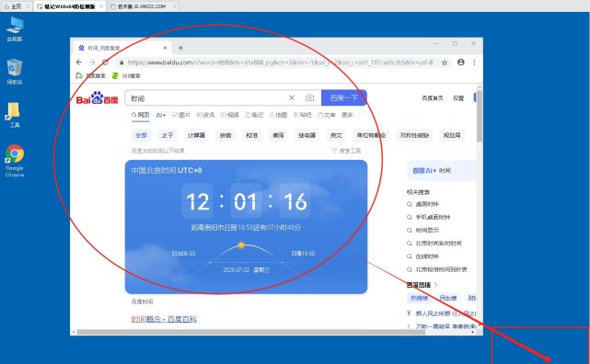Open the 回收站 recycle bin icon
This screenshot has height=364, width=590.
click(x=15, y=72)
